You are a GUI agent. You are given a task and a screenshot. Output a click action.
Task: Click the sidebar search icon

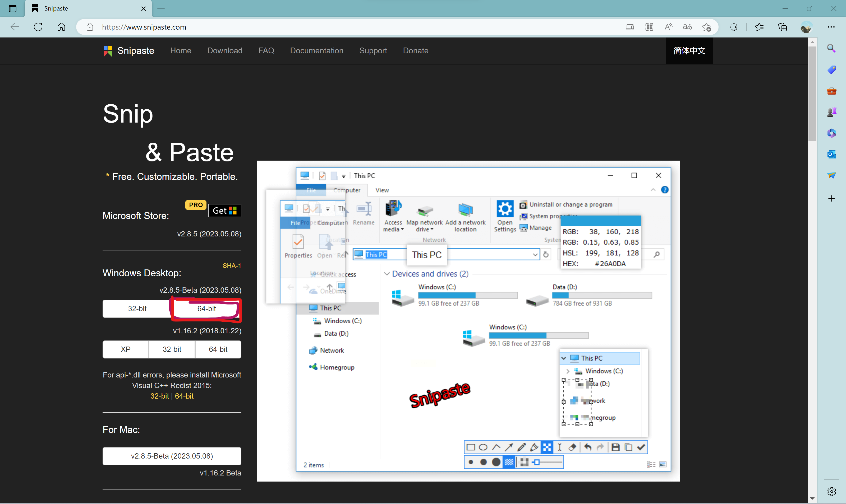click(831, 48)
